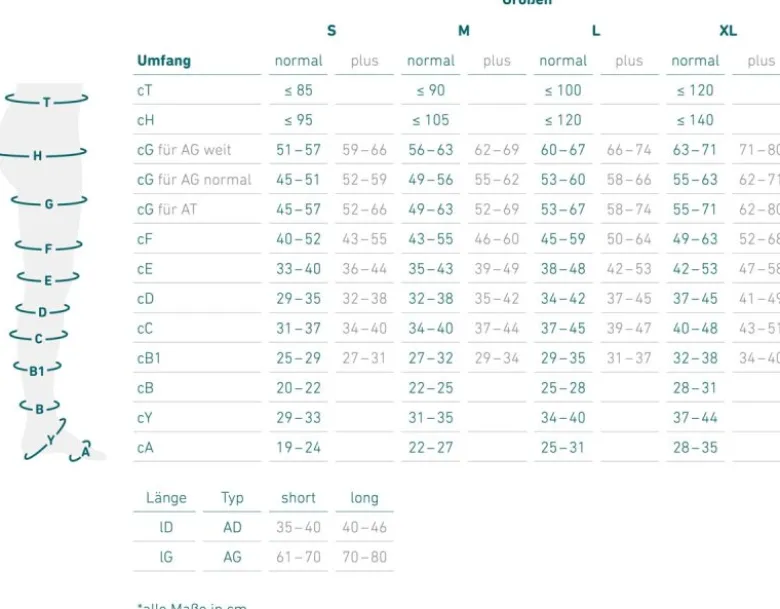
Task: Click the F measurement ring on leg
Action: tap(48, 247)
